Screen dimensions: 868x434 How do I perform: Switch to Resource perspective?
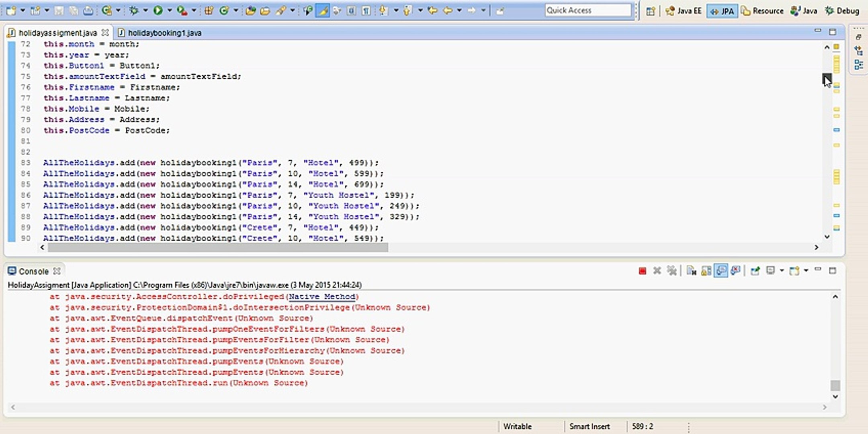coord(762,11)
